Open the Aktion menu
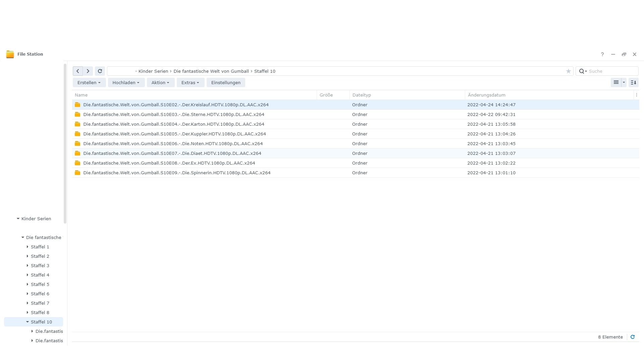 [160, 82]
